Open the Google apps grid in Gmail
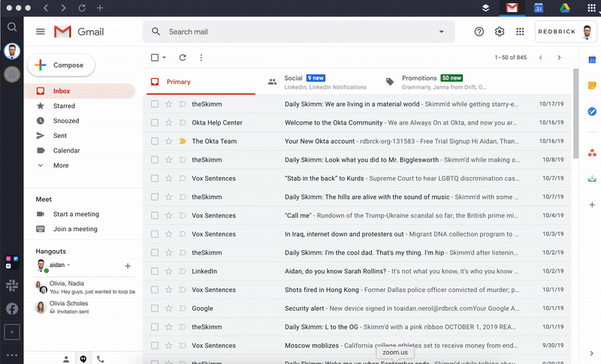 [520, 32]
